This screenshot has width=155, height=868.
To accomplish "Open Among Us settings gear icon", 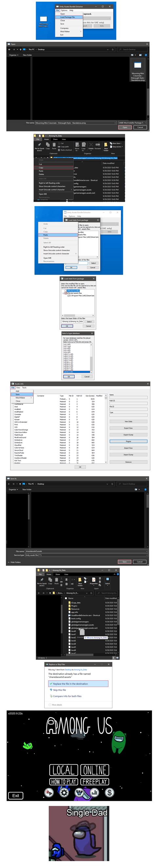I will pos(64,793).
